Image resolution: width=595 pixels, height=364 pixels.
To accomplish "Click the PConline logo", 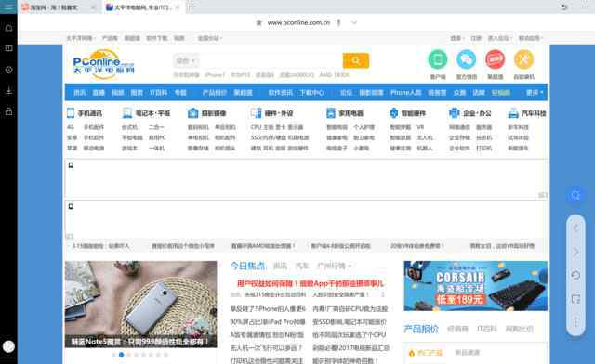I will [103, 64].
